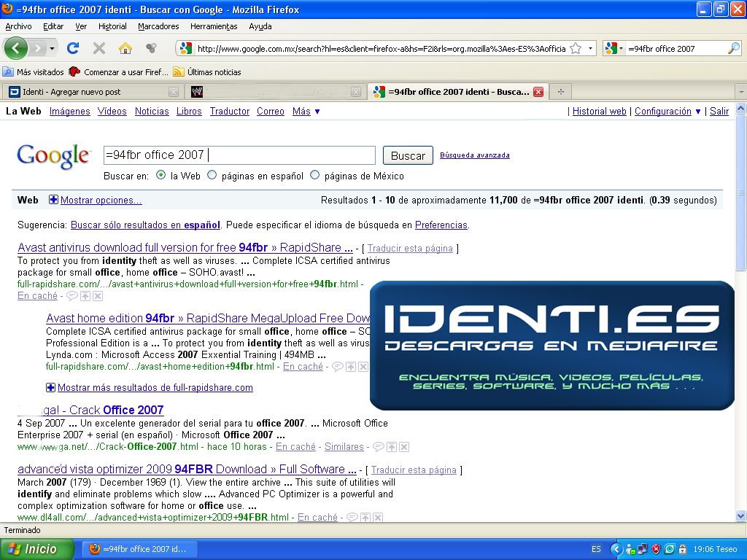
Task: Open the URL bar history dropdown arrow
Action: tap(590, 48)
